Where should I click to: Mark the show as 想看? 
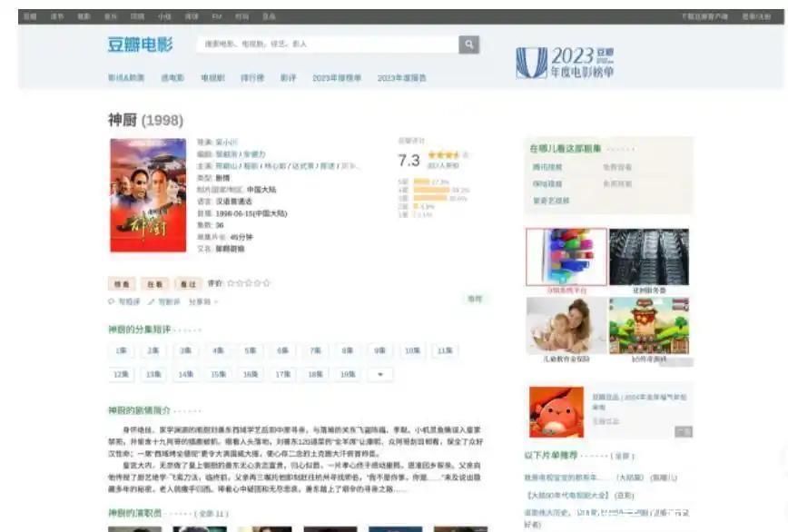(x=121, y=283)
